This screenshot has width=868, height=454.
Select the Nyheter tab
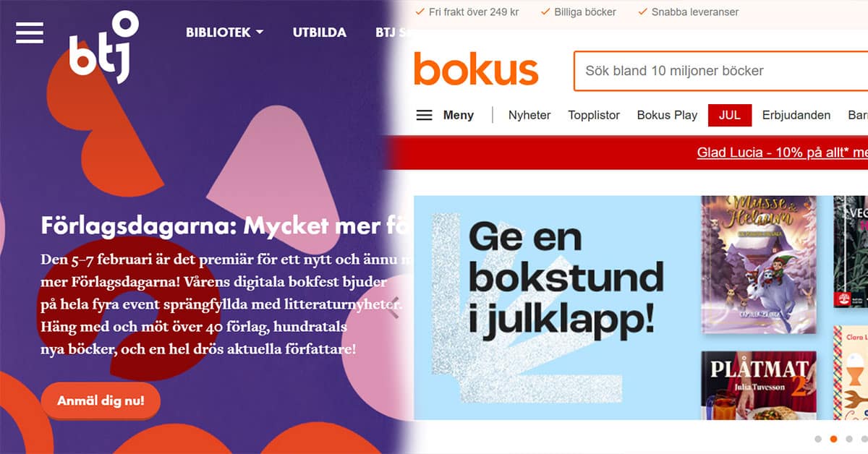(529, 115)
